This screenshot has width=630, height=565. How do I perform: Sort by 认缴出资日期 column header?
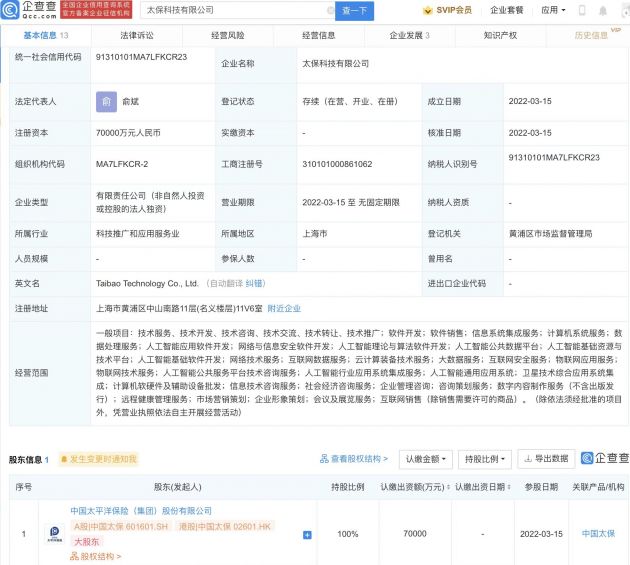(483, 487)
